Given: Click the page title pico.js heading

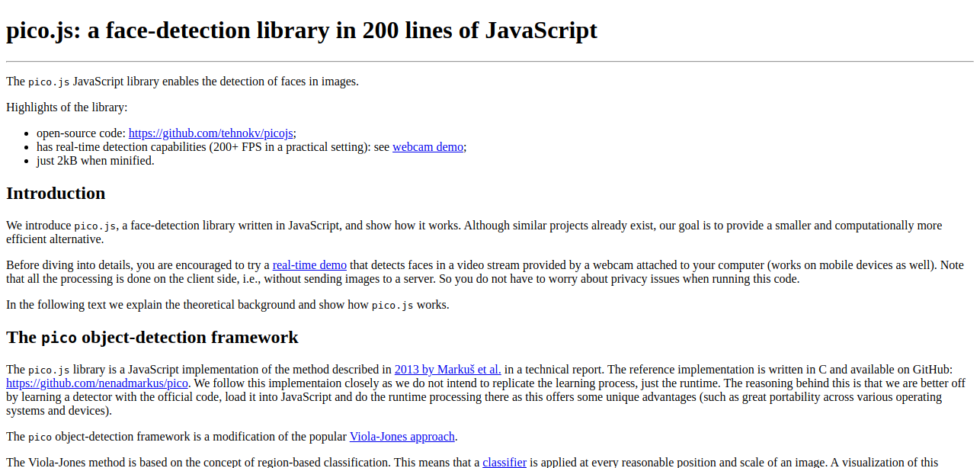Looking at the screenshot, I should 302,30.
